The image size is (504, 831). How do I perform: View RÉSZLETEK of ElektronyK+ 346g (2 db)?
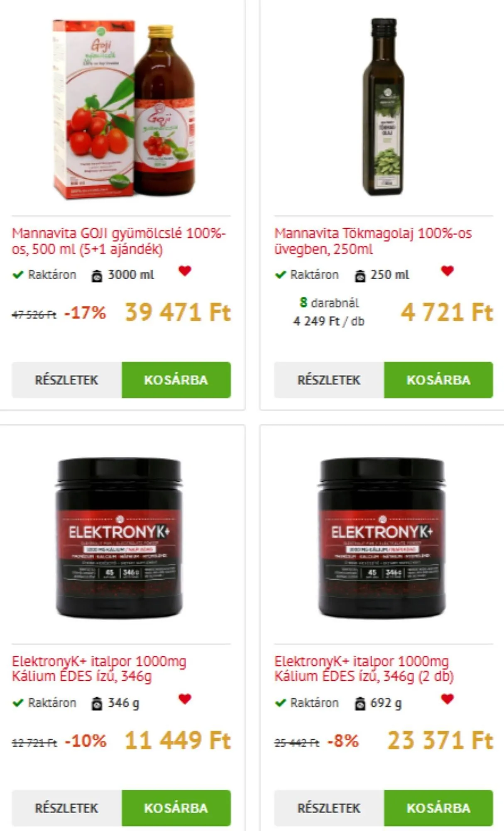tap(329, 808)
